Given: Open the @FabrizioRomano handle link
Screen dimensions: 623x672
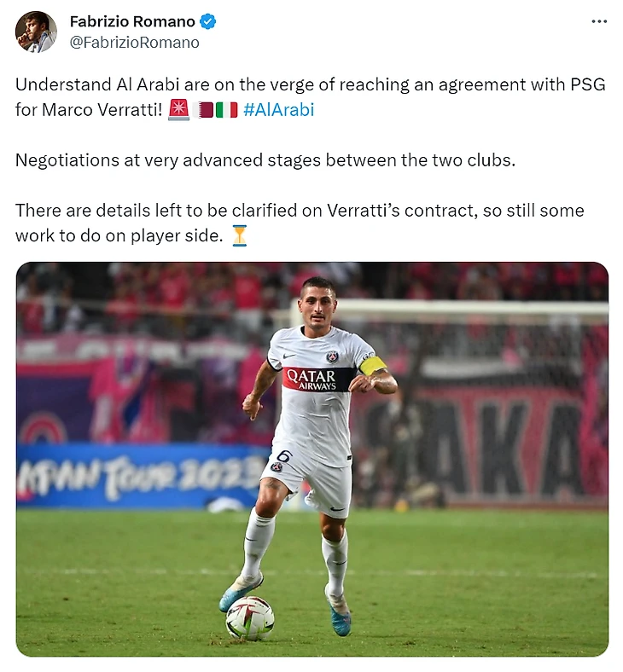Looking at the screenshot, I should (134, 43).
